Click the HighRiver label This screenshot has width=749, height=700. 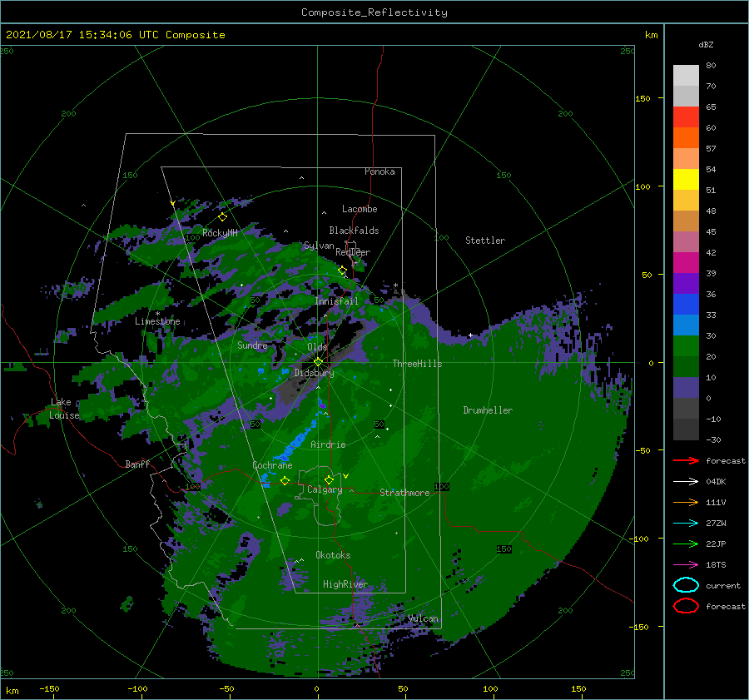pyautogui.click(x=345, y=584)
